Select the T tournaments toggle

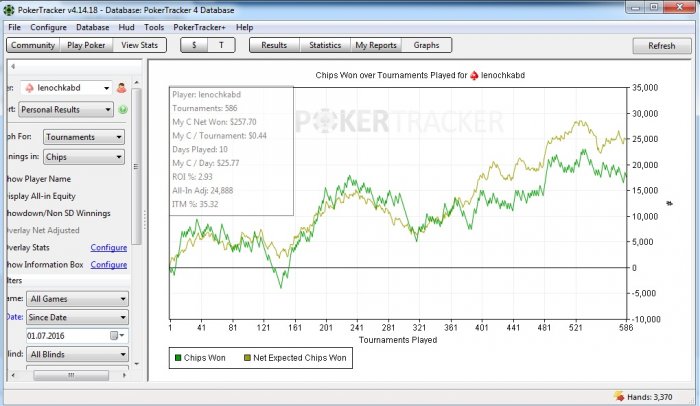tap(221, 45)
